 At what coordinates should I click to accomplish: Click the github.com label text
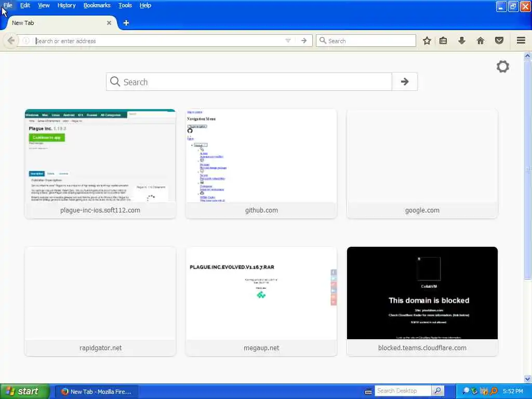click(x=261, y=210)
